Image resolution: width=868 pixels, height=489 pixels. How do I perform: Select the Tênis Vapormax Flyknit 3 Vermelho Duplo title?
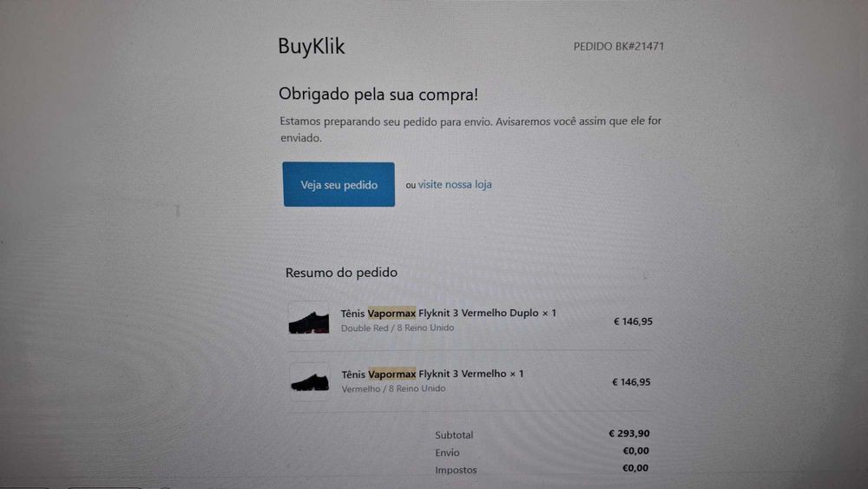pos(448,313)
